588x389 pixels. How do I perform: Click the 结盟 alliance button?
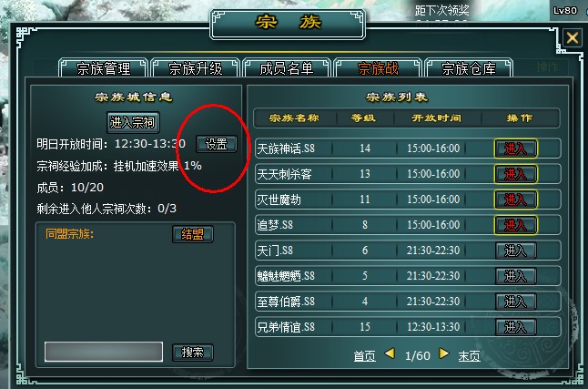[x=193, y=234]
